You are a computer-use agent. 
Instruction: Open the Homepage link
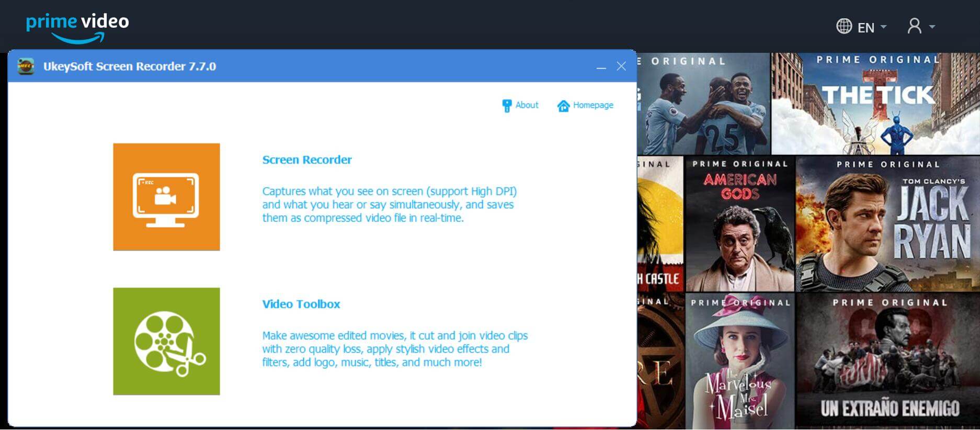tap(593, 105)
